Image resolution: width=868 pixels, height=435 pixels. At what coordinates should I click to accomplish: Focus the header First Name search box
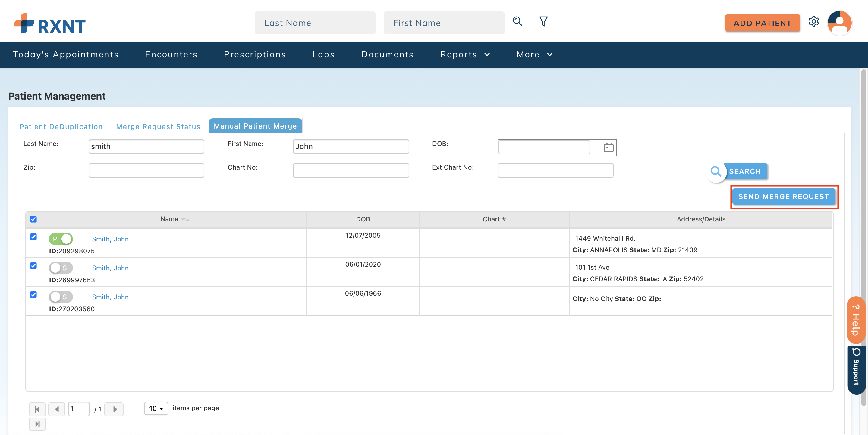coord(444,23)
